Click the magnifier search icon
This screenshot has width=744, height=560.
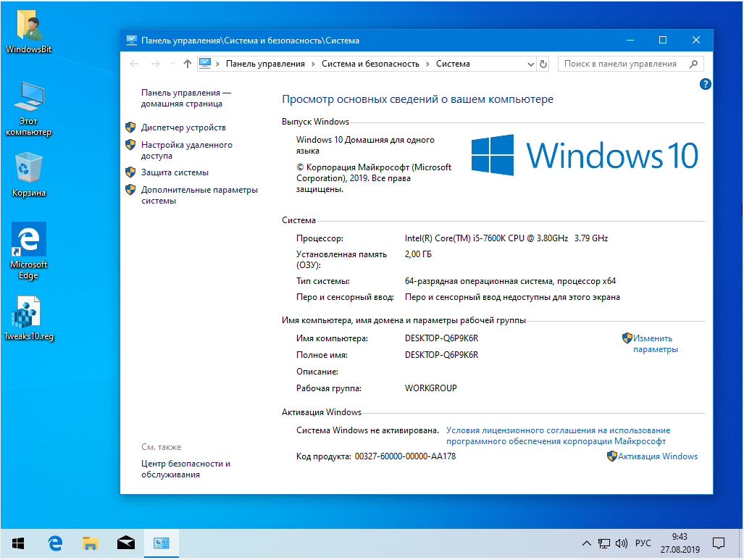tap(694, 64)
